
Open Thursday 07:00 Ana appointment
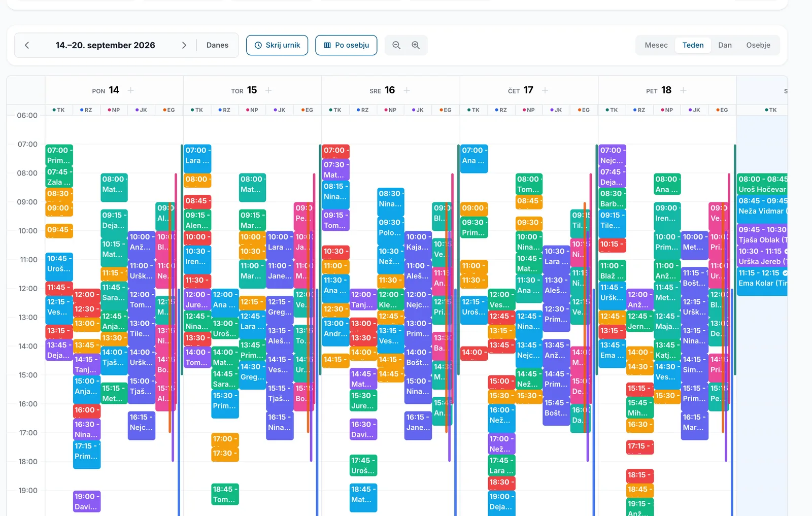(474, 158)
